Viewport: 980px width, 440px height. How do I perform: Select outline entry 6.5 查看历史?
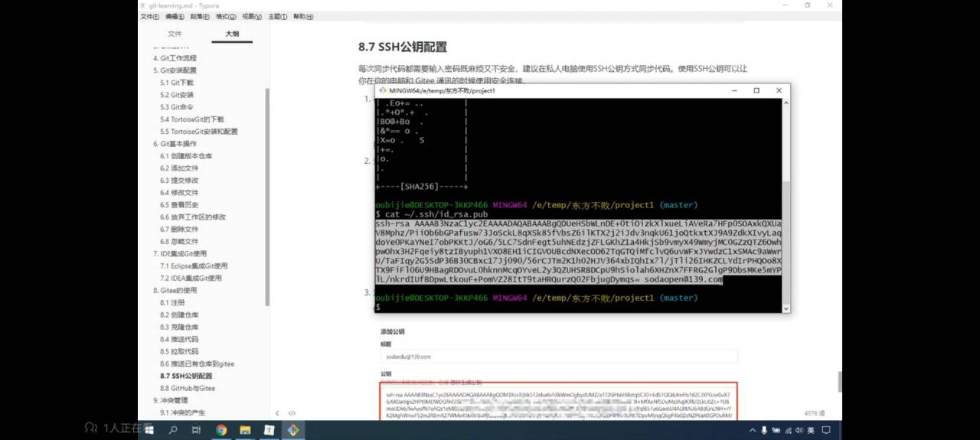click(x=179, y=205)
